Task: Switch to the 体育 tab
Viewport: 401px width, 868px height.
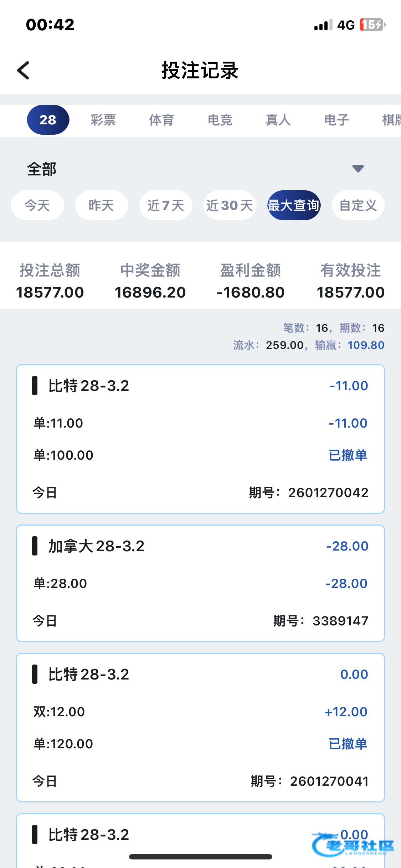Action: pyautogui.click(x=161, y=120)
